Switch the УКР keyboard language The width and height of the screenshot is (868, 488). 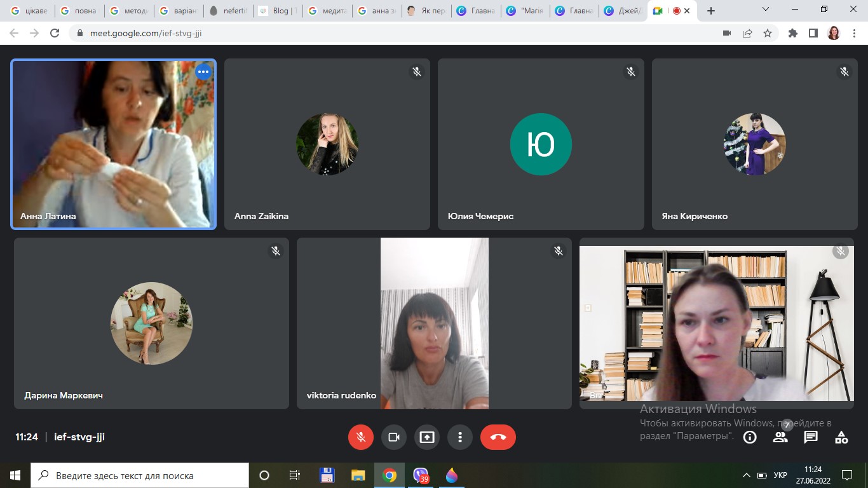(780, 475)
